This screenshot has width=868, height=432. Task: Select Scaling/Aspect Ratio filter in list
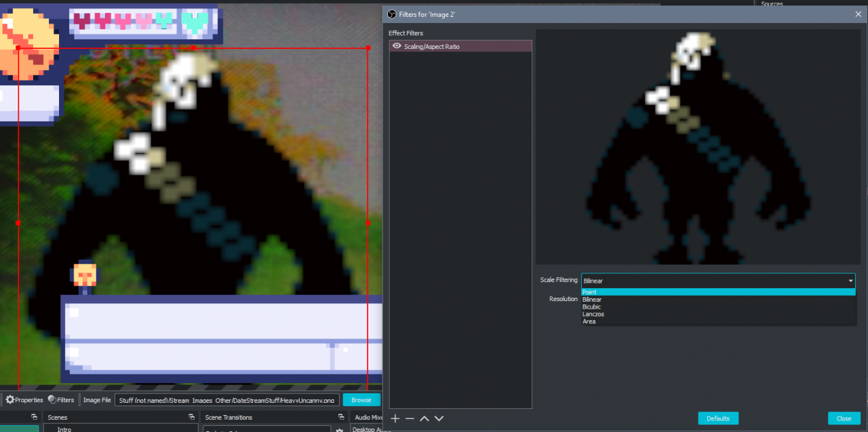[461, 46]
